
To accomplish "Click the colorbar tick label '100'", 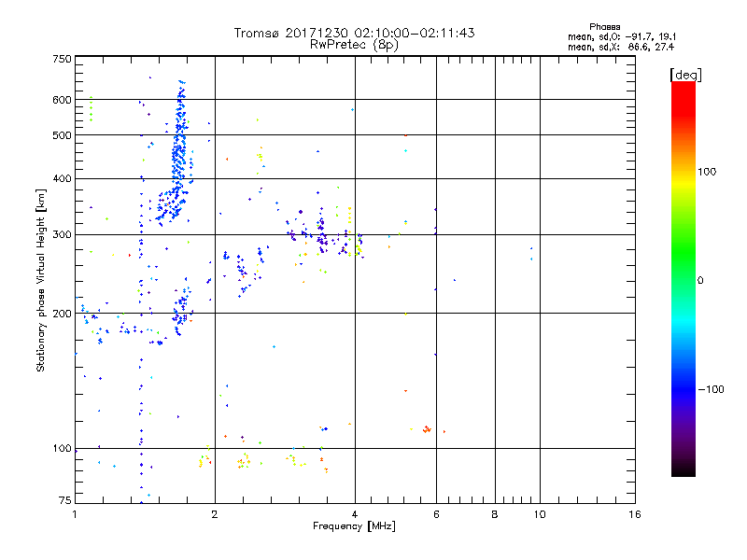I will (x=707, y=172).
